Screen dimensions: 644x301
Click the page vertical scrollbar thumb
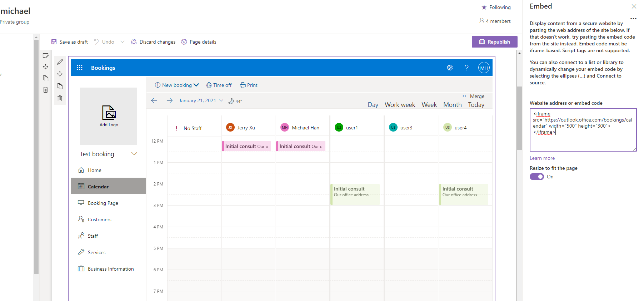[x=519, y=118]
